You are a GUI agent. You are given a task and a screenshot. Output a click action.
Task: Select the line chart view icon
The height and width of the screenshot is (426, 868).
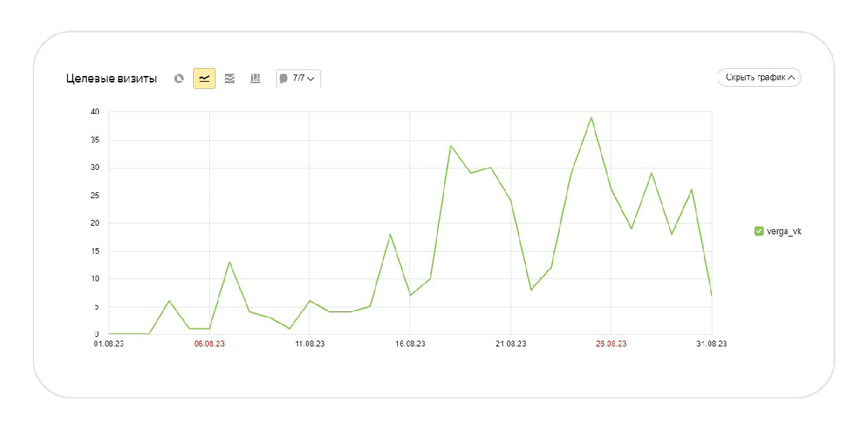pos(204,78)
